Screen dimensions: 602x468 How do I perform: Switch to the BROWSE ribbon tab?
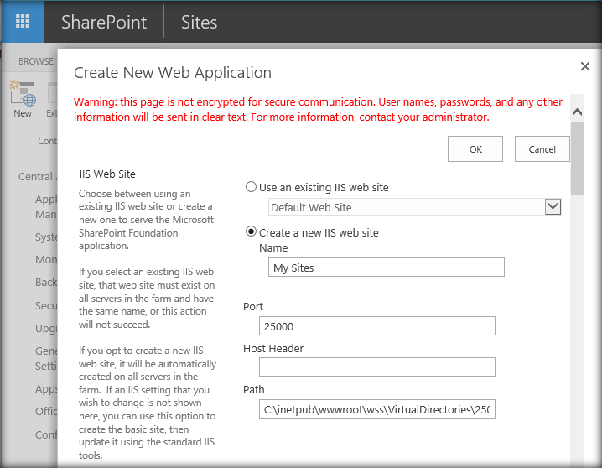36,61
